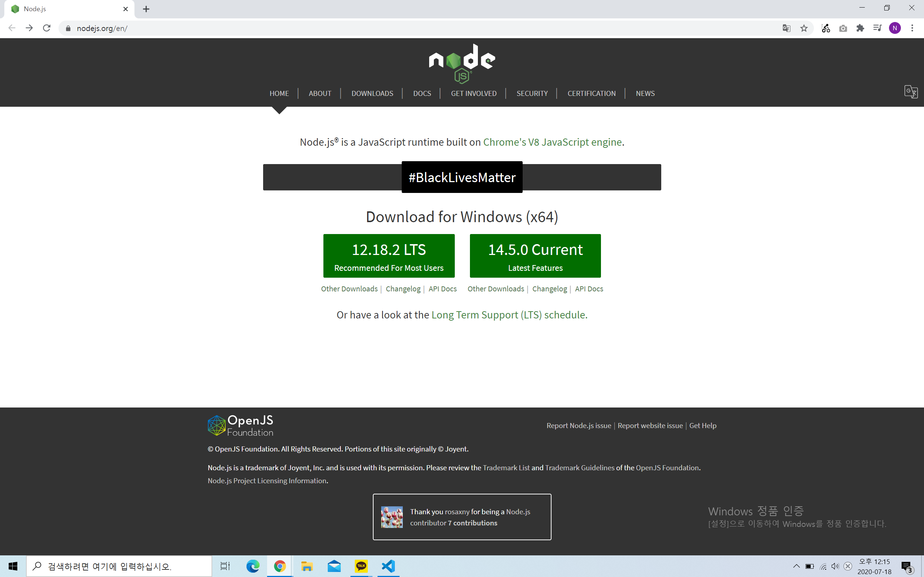
Task: Click the Google Translate icon in address bar
Action: pyautogui.click(x=786, y=28)
